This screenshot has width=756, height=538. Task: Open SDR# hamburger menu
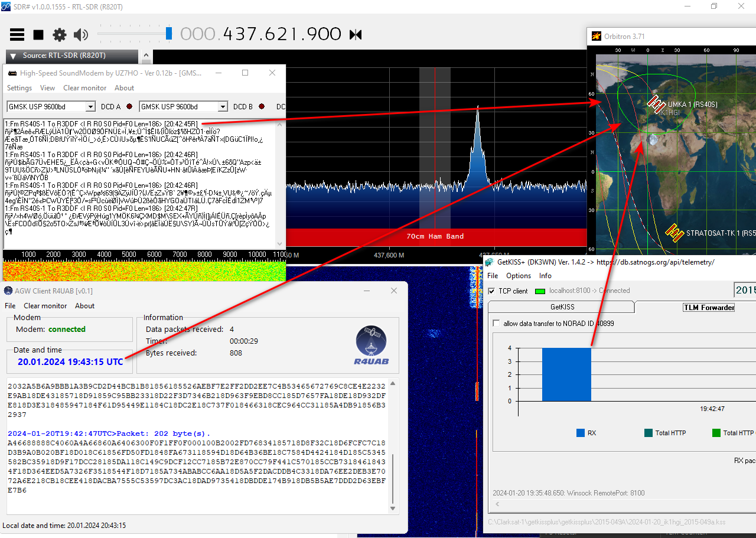click(x=17, y=35)
